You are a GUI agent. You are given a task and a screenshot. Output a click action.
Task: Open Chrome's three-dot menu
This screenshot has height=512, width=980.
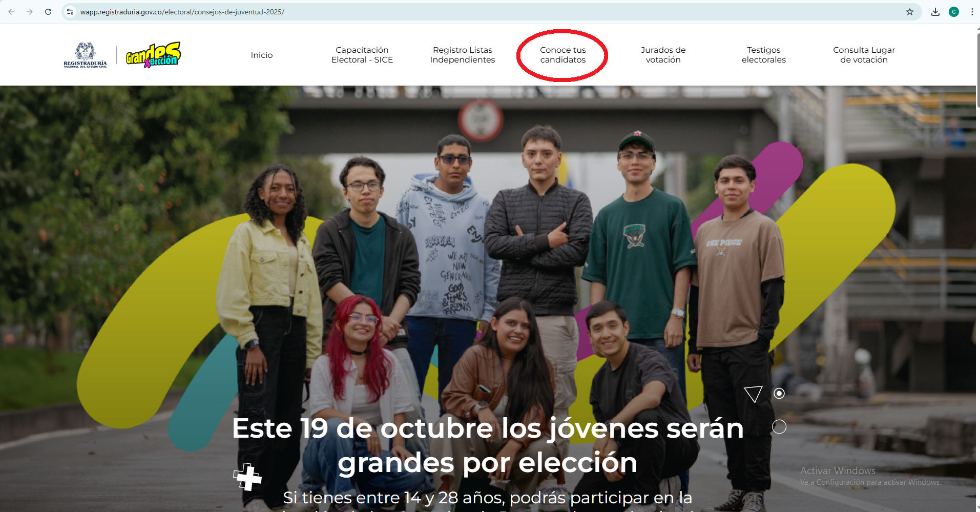click(972, 12)
